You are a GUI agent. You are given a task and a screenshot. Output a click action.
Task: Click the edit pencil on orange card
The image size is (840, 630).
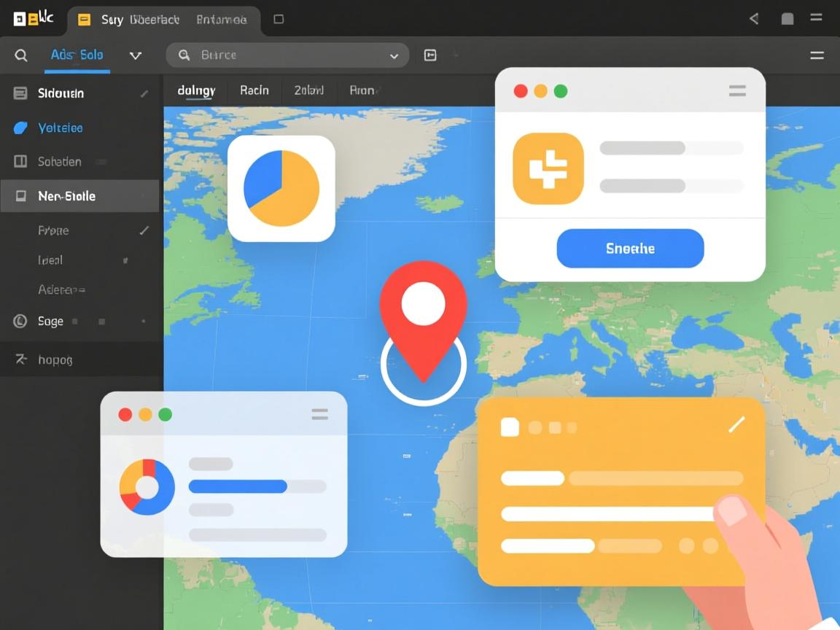(736, 425)
